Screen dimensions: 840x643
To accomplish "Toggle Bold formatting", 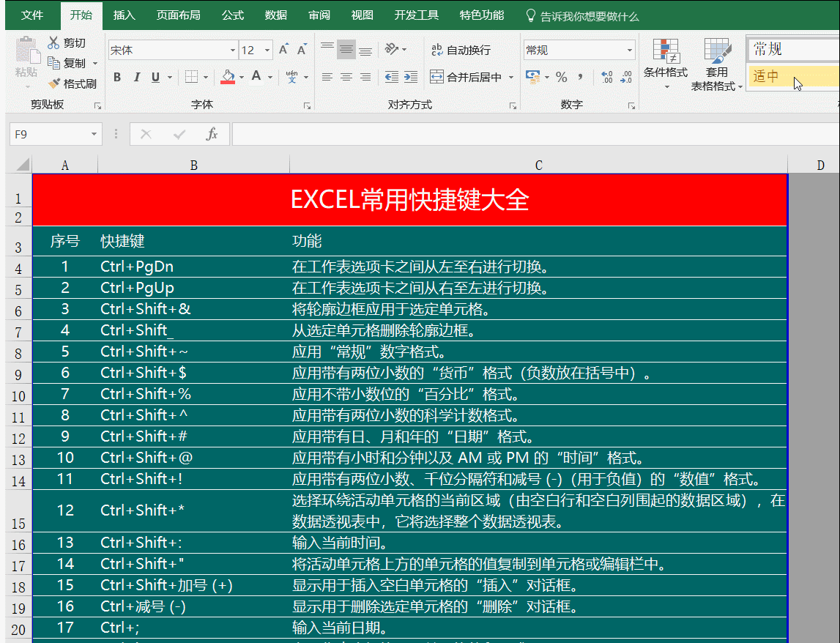I will pos(116,76).
